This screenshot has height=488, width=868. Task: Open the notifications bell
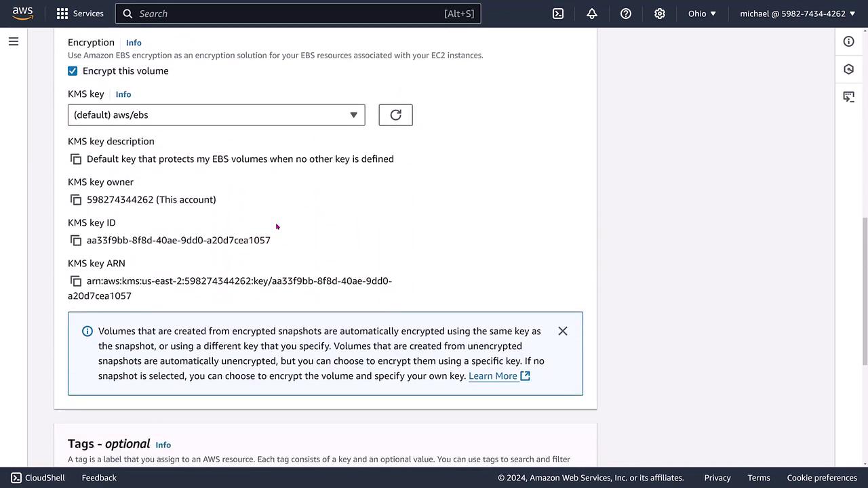[x=592, y=14]
